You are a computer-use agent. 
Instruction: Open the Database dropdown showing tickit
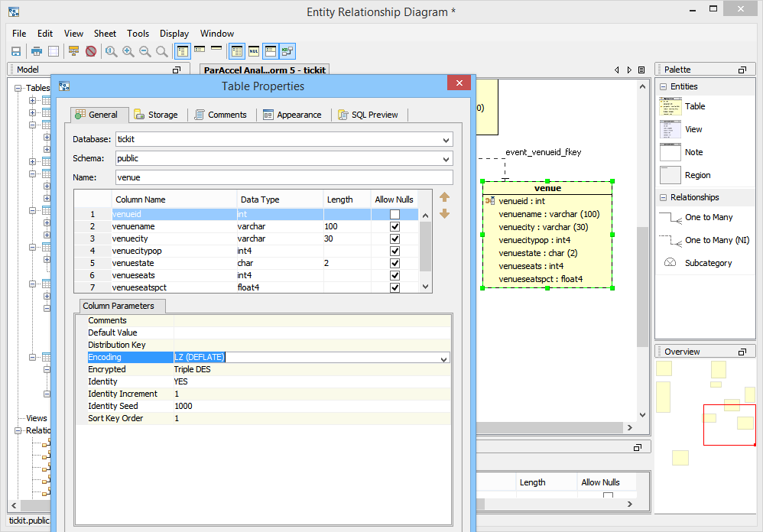446,140
